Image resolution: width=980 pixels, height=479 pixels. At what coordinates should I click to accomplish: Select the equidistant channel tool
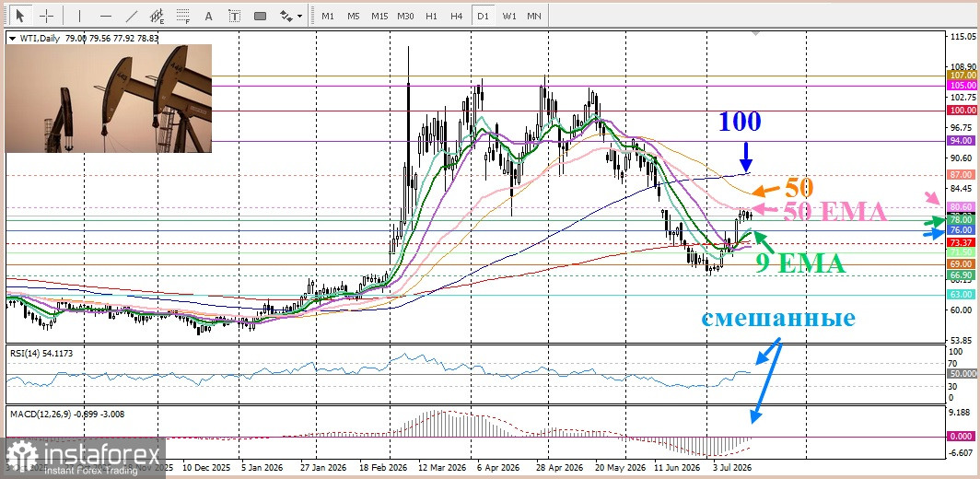pyautogui.click(x=157, y=15)
